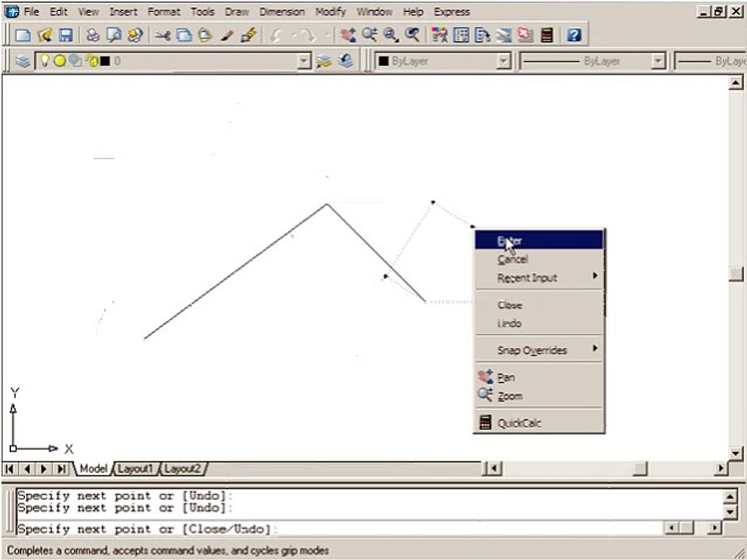The width and height of the screenshot is (747, 560).
Task: Open Markup Set Manager icon
Action: point(525,35)
